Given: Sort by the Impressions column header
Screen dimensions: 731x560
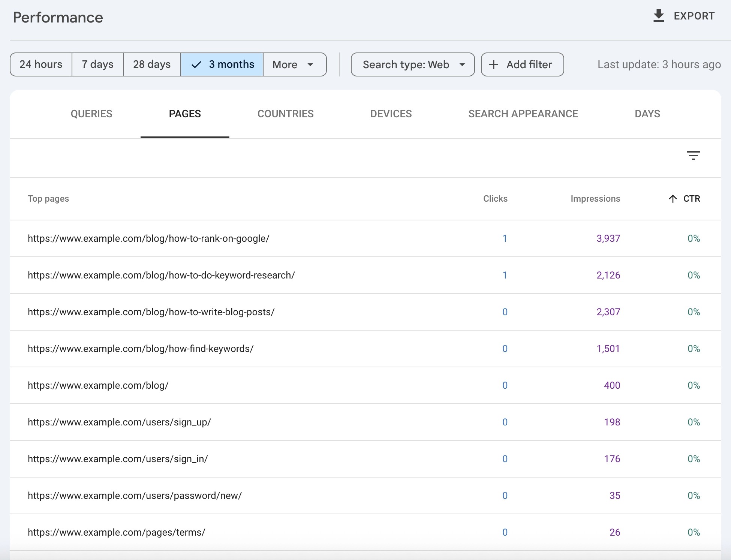Looking at the screenshot, I should point(595,199).
